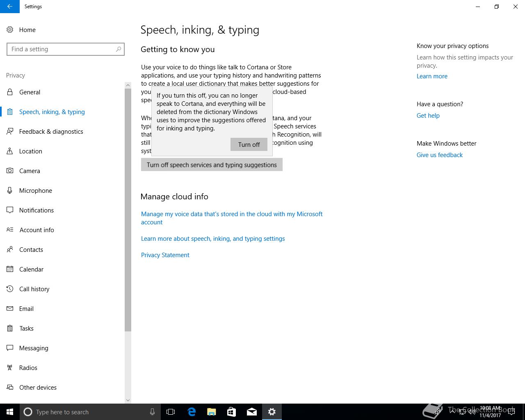Viewport: 525px width, 420px height.
Task: Select Calendar privacy category
Action: (x=62, y=269)
